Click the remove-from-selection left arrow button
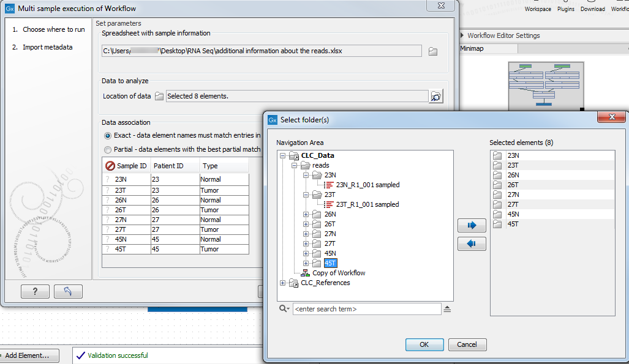Screen dimensions: 629x364 [x=472, y=243]
